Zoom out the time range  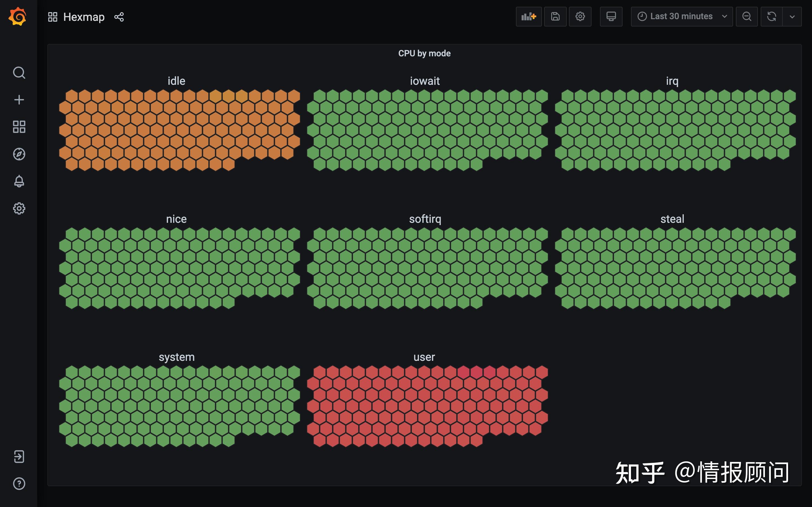(747, 16)
